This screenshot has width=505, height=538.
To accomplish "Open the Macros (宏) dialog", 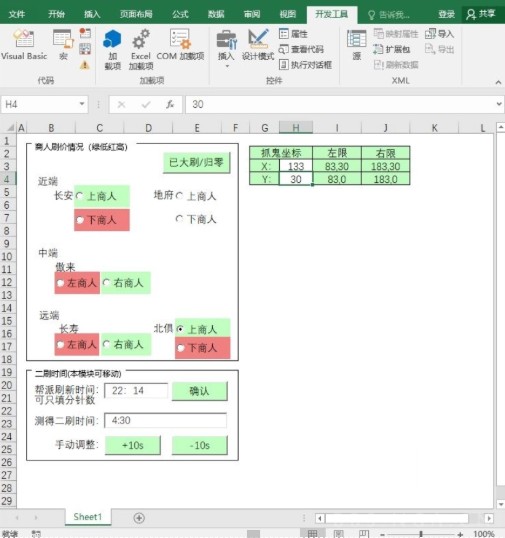I will 63,45.
